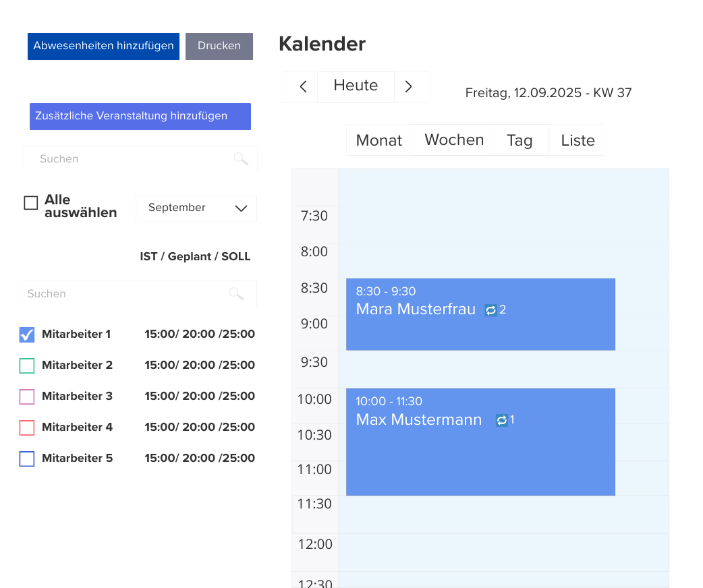Viewport: 703px width, 588px height.
Task: Go to next day with right arrow
Action: 408,86
